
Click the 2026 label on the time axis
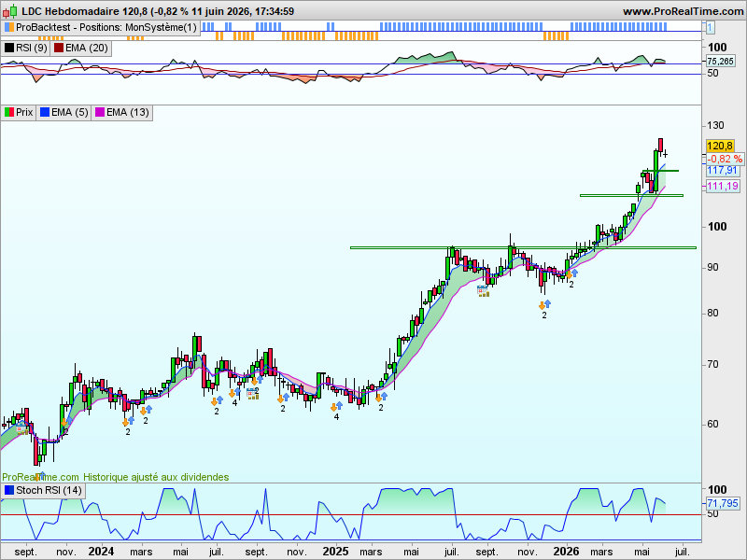566,552
